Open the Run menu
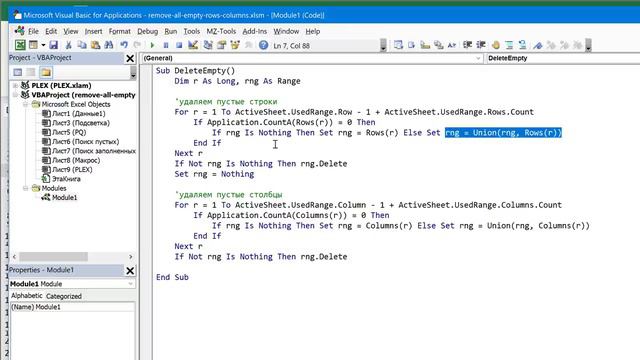The height and width of the screenshot is (360, 640). [x=171, y=31]
